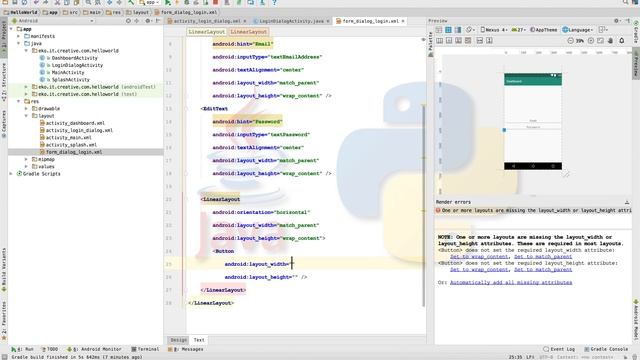
Task: Click the res breadcrumb in navigation bar
Action: click(x=113, y=12)
